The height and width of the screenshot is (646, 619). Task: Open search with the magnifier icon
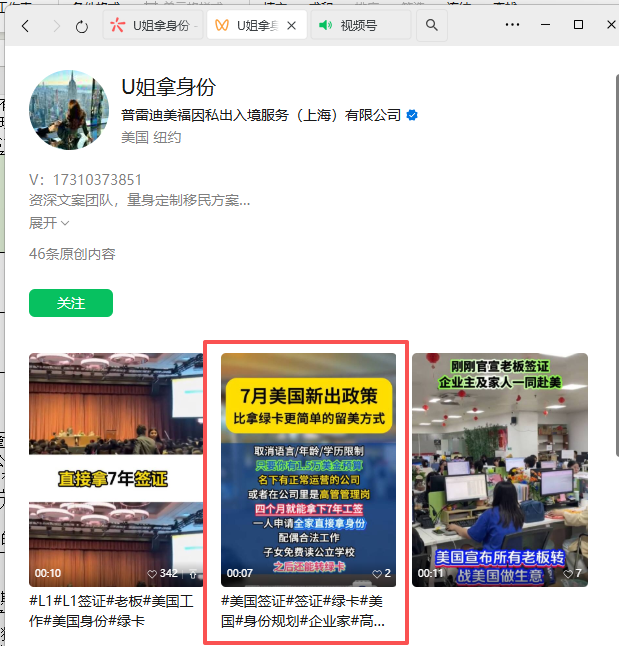click(x=431, y=26)
